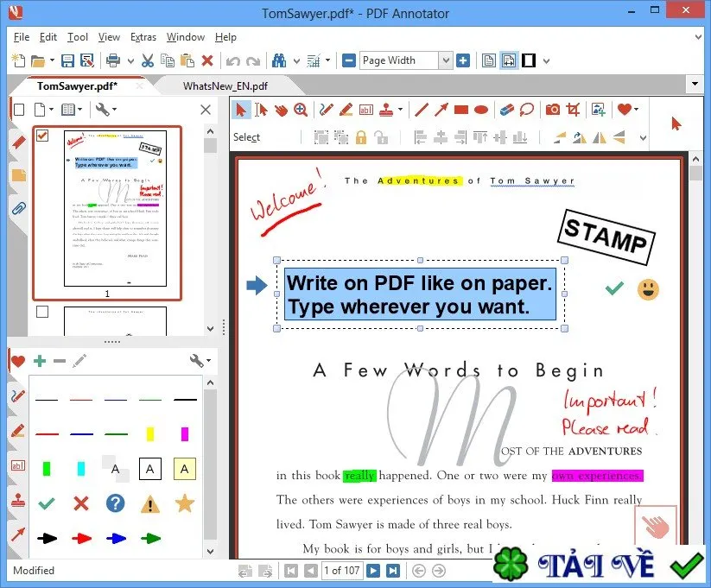Open thumbnail panel wrench settings dropdown

tap(106, 110)
